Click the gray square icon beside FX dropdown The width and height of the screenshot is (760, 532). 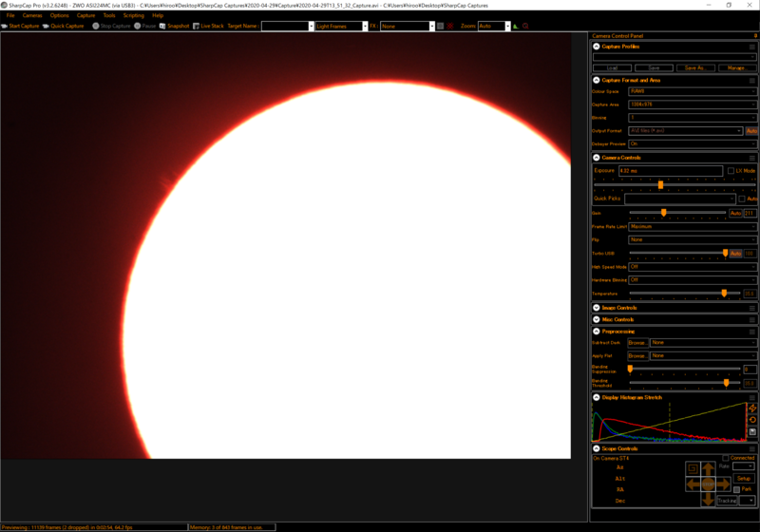440,27
